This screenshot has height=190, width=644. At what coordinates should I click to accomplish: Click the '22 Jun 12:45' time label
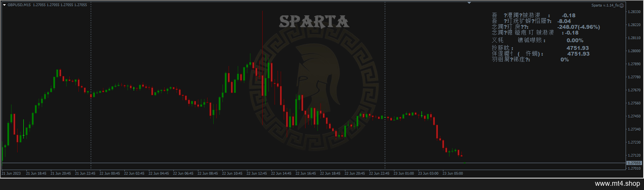(x=257, y=173)
